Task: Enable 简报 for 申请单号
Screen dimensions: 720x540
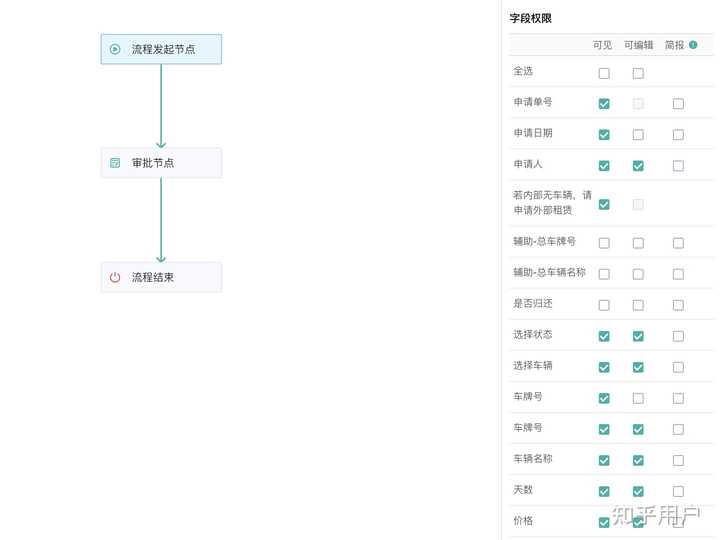Action: (678, 104)
